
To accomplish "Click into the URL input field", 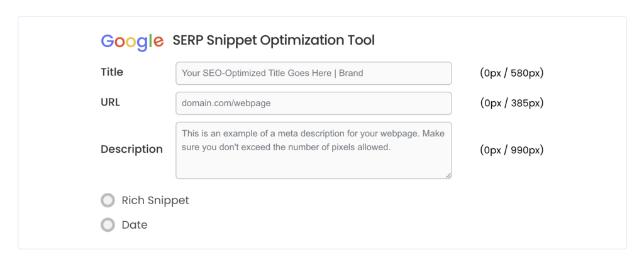I will (x=313, y=103).
